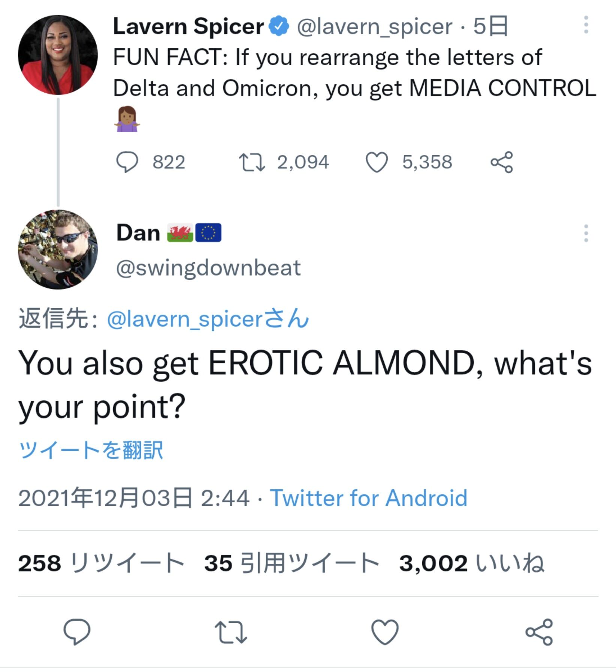The image size is (616, 672).
Task: View the 35 引用ツイート list
Action: point(292,563)
